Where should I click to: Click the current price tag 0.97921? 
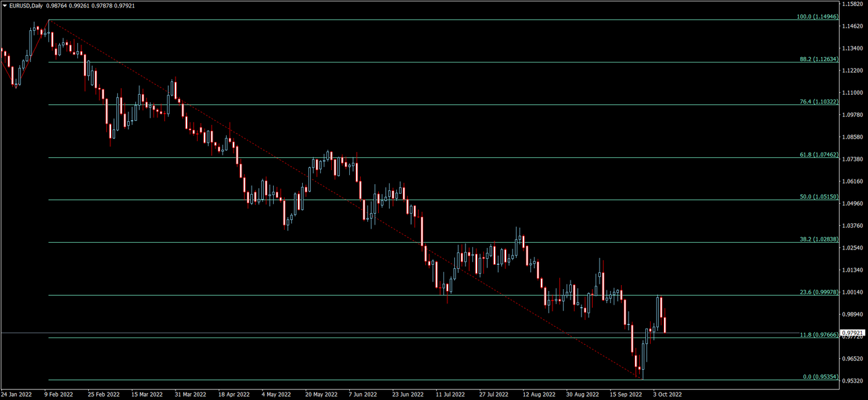(853, 333)
